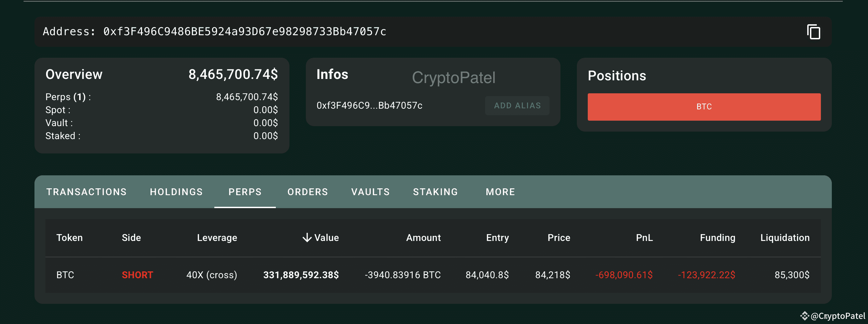The height and width of the screenshot is (324, 868).
Task: Click the descending sort arrow on Value column
Action: (307, 237)
